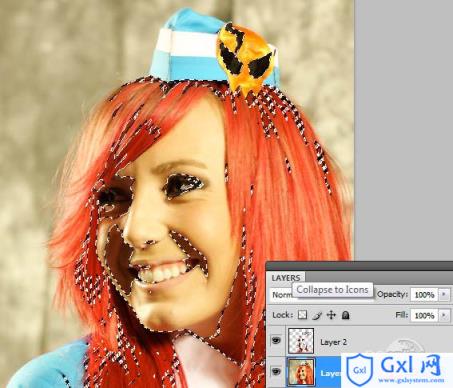Screen dimensions: 453x388
Task: Click the lock all padlock icon
Action: 345,315
